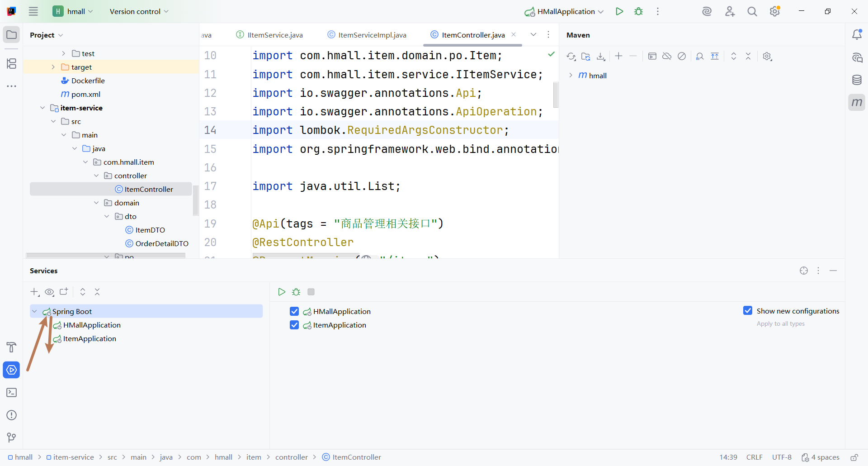Open line separator CRLF selector
The height and width of the screenshot is (466, 868).
tap(755, 457)
